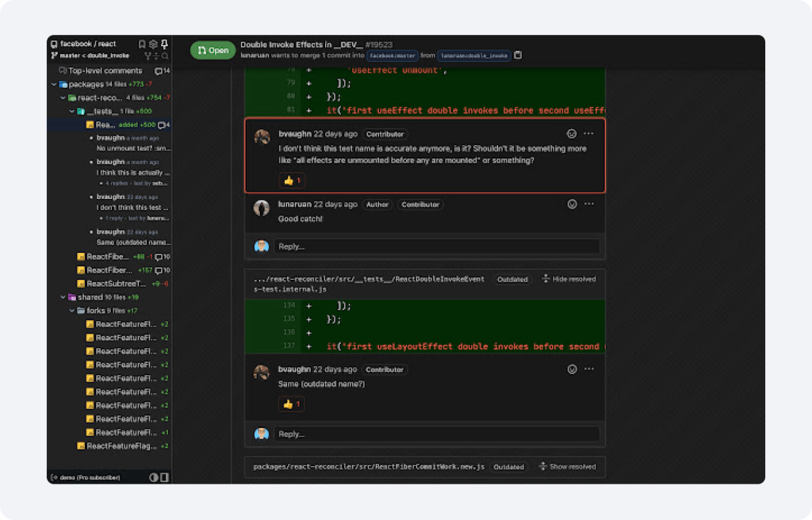Open the ReactSubtreeT… file in the tree
812x520 pixels.
pyautogui.click(x=116, y=284)
